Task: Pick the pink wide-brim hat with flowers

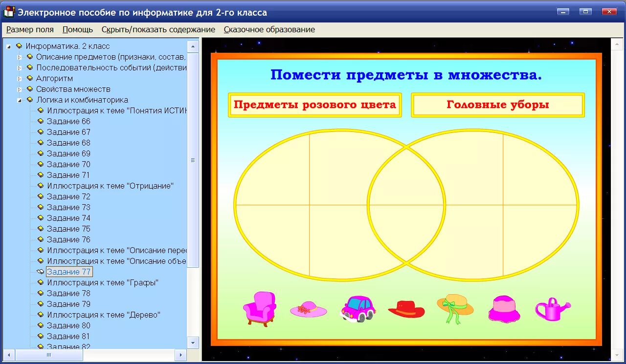Action: pyautogui.click(x=308, y=309)
